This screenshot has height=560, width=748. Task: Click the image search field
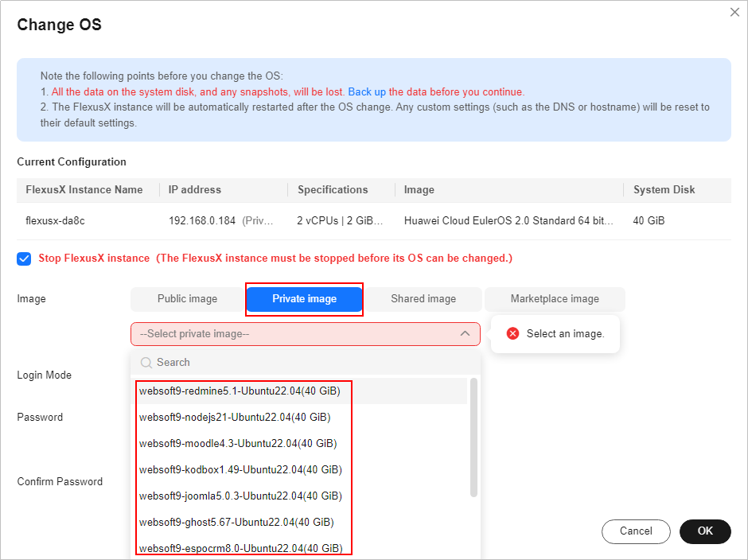[310, 363]
